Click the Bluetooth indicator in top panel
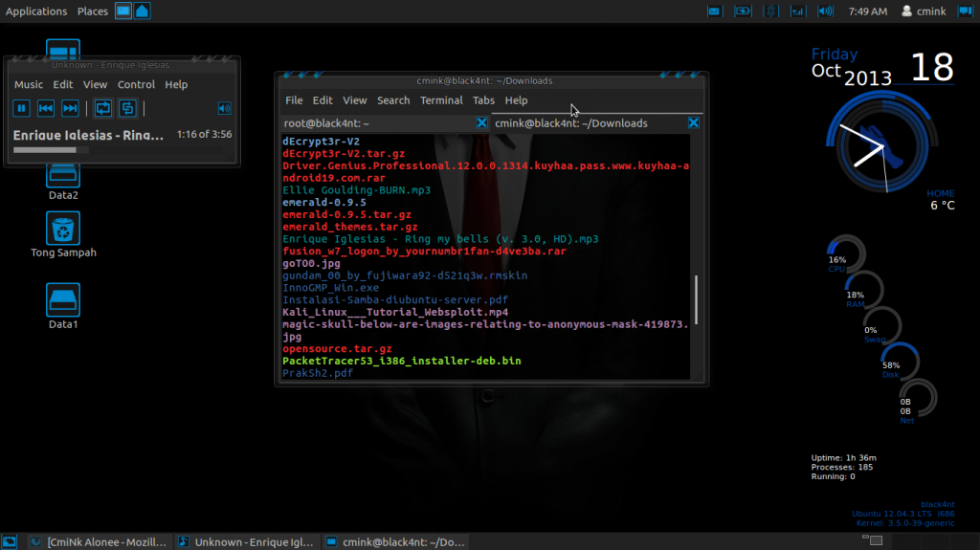The image size is (980, 550). (771, 11)
